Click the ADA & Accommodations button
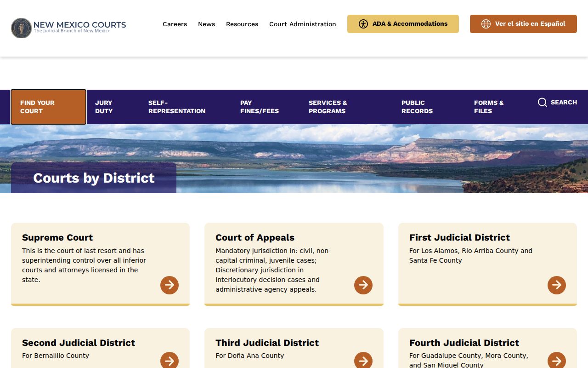This screenshot has width=588, height=368. [403, 24]
